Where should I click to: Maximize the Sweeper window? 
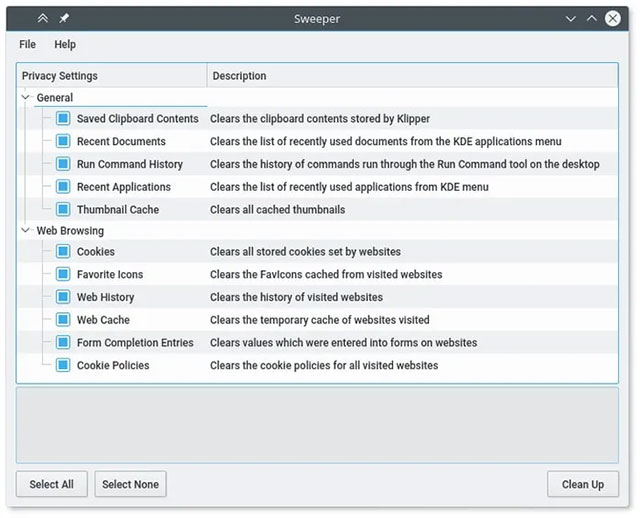tap(592, 18)
